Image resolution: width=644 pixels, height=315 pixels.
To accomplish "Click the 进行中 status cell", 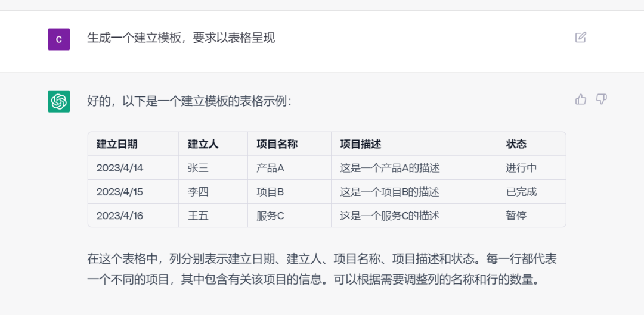I will (521, 168).
